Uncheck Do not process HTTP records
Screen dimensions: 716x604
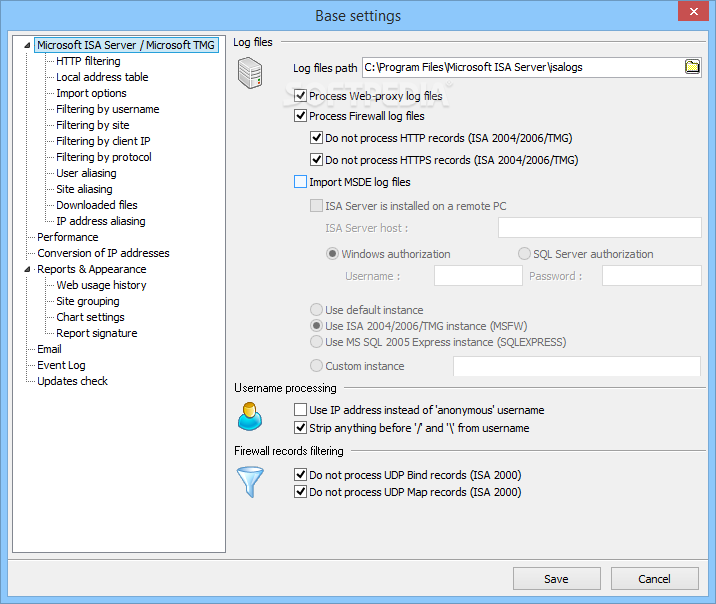click(x=316, y=138)
